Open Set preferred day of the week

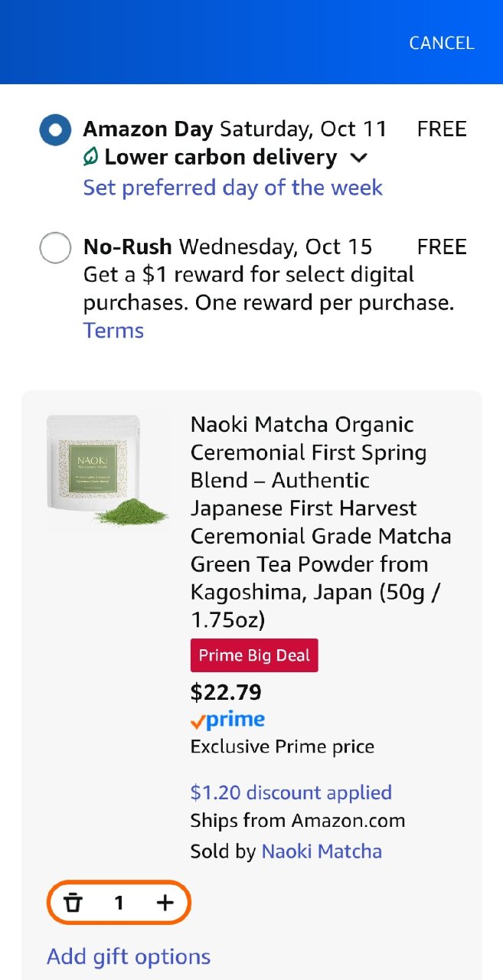pos(232,188)
